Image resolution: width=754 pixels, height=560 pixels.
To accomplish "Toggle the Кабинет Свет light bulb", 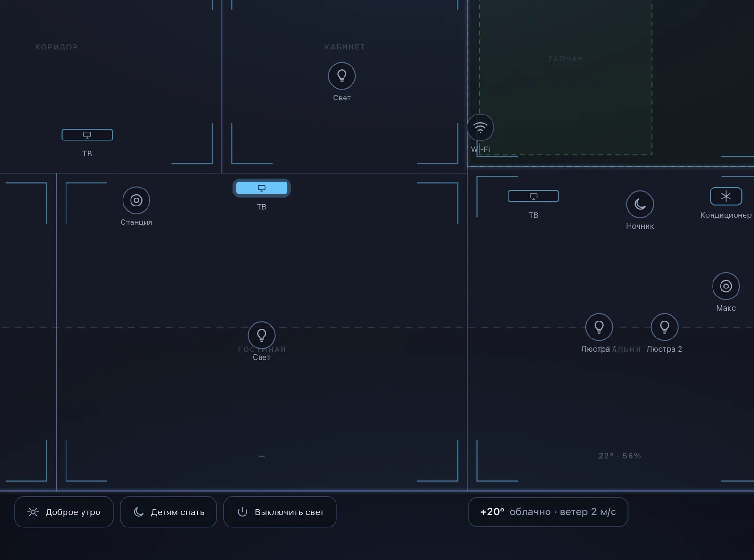I will coord(342,76).
